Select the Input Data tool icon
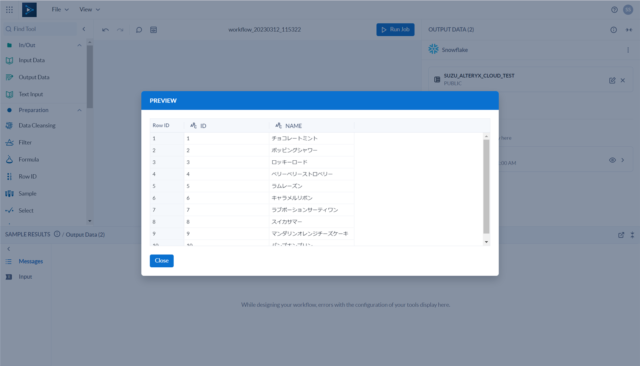Image resolution: width=640 pixels, height=366 pixels. point(9,60)
